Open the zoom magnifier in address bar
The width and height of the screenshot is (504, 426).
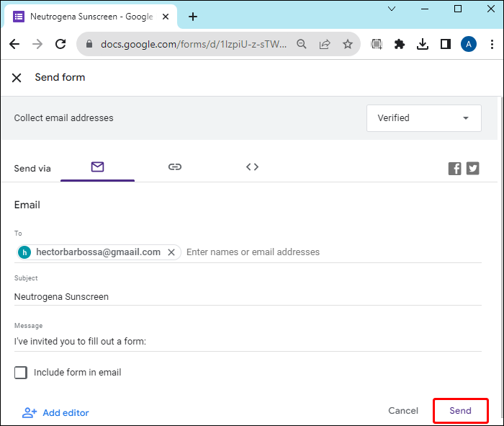click(302, 44)
